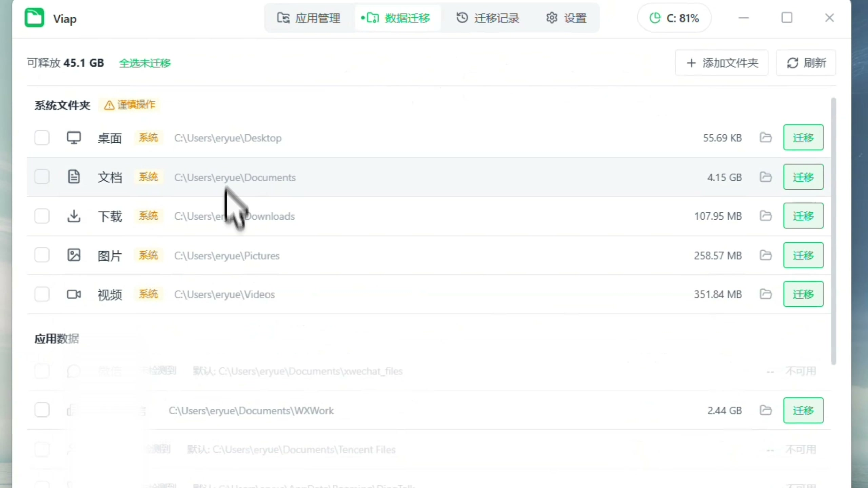Check the 桌面 Desktop checkbox
Viewport: 868px width, 488px height.
(x=42, y=138)
